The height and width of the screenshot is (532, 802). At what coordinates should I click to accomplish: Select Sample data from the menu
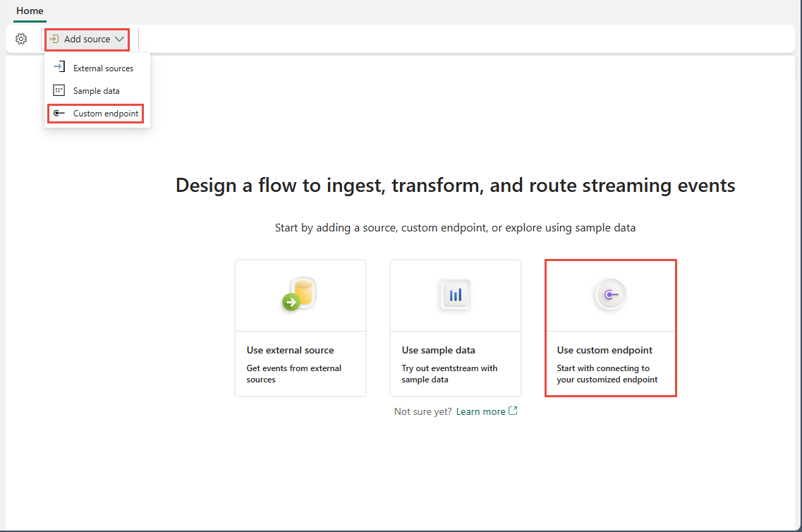pos(96,90)
